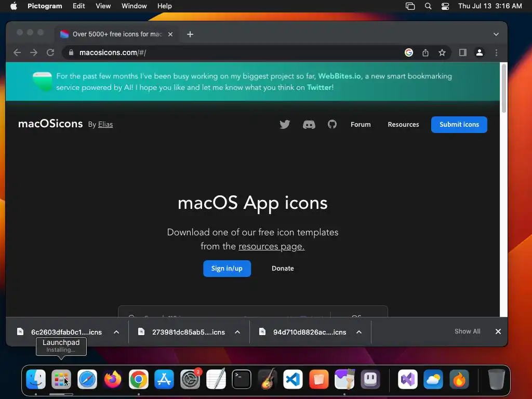Viewport: 532px width, 399px height.
Task: View site information via the lock icon
Action: 71,52
